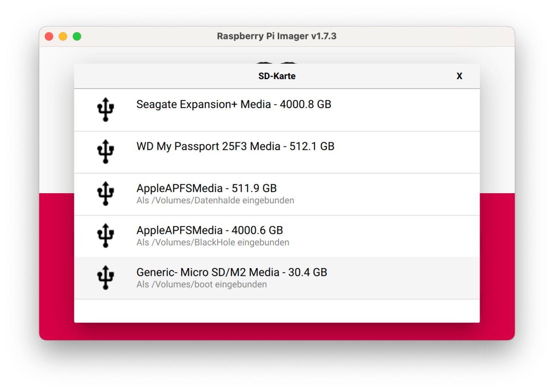The image size is (554, 392).
Task: Click the green zoom window button
Action: coord(77,37)
